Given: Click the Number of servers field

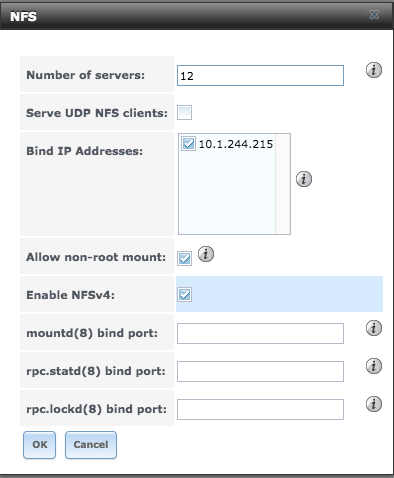Looking at the screenshot, I should 260,75.
